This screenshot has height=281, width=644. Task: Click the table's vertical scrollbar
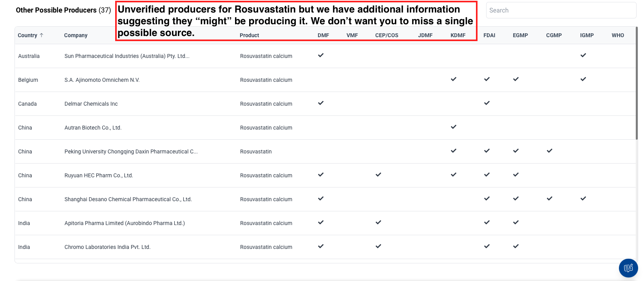(x=637, y=83)
